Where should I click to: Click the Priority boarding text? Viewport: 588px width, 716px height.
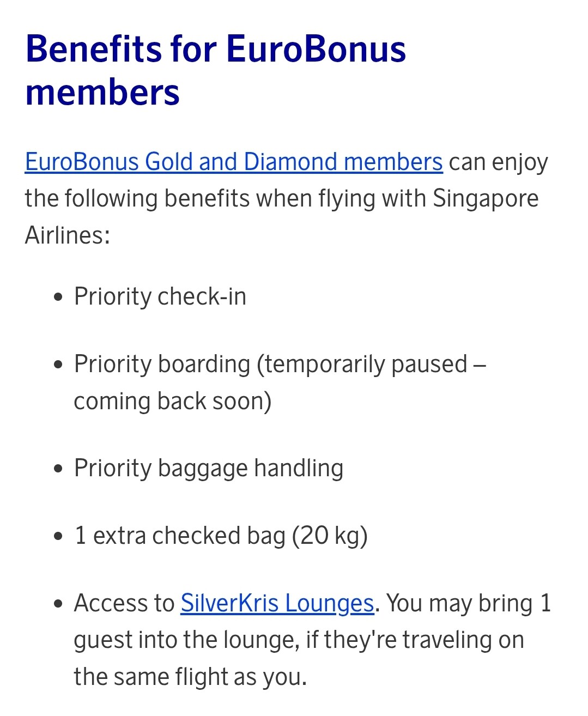162,364
